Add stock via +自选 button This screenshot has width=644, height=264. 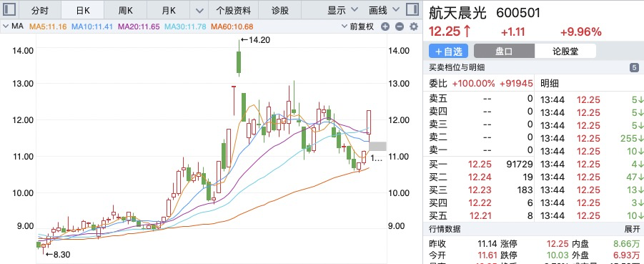click(448, 51)
